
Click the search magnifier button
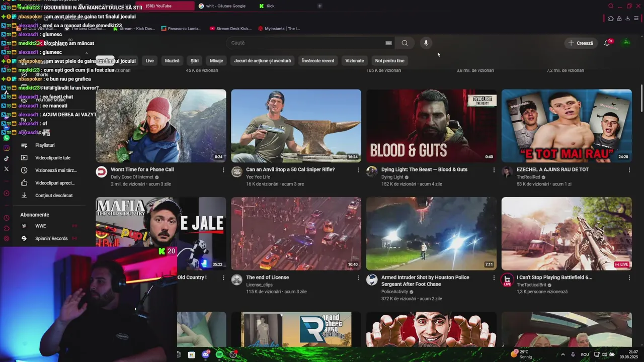click(x=405, y=43)
